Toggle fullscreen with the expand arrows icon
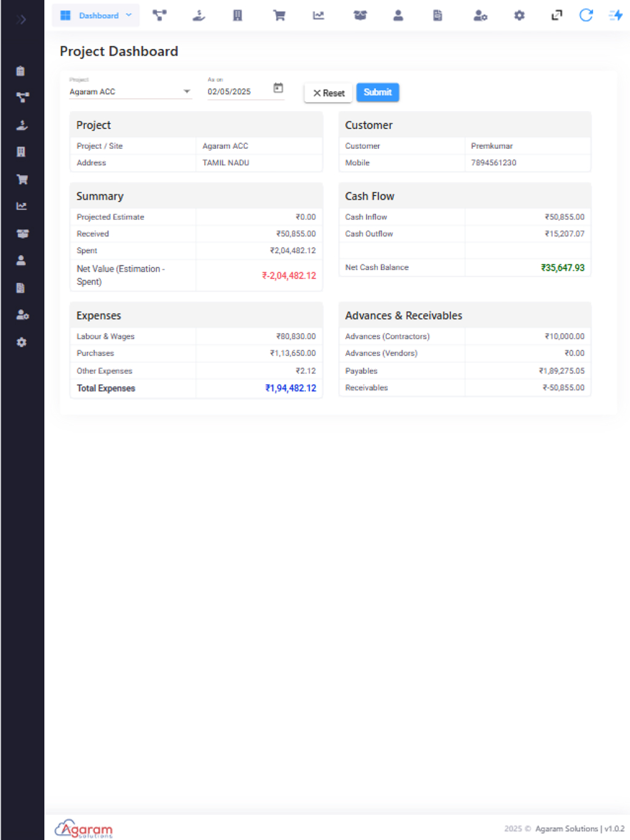The image size is (630, 840). point(557,16)
